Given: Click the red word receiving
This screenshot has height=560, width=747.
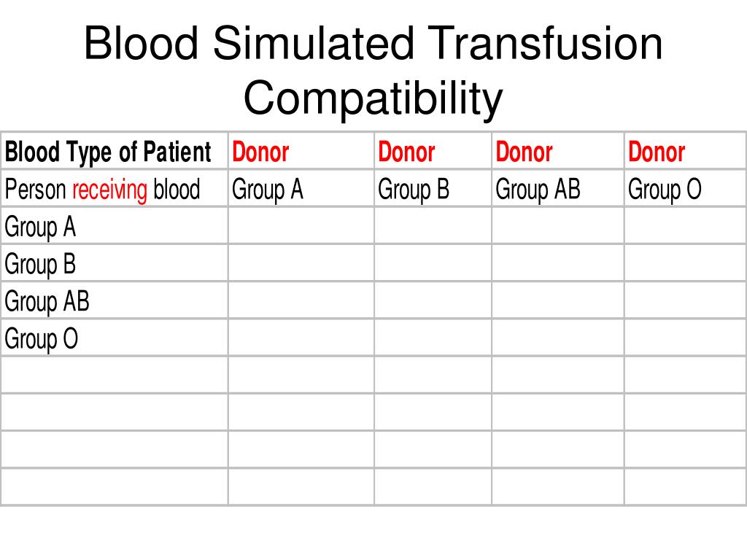Looking at the screenshot, I should click(x=110, y=190).
